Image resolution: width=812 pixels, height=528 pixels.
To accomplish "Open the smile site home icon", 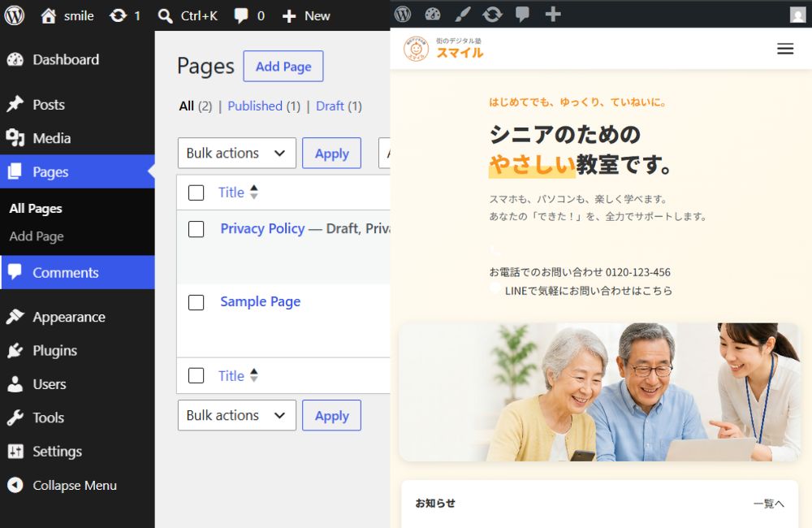I will (48, 16).
